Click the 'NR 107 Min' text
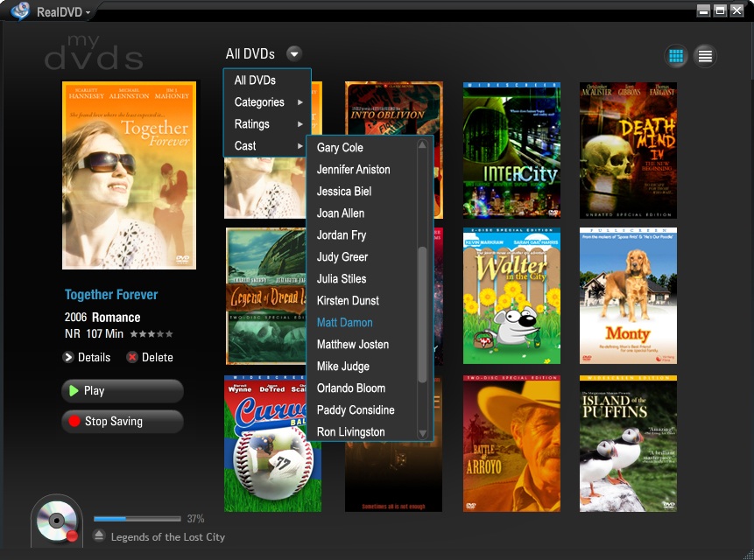The height and width of the screenshot is (560, 754). click(94, 333)
